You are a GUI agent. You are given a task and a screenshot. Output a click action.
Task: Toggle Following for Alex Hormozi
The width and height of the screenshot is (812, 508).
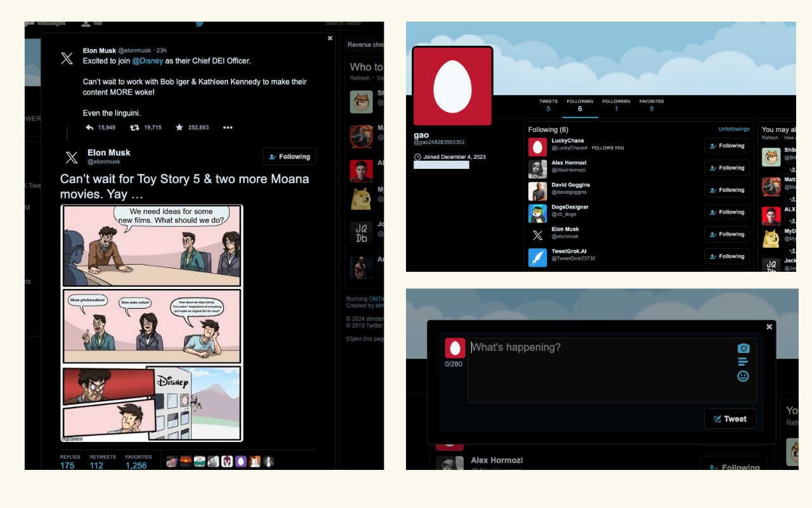tap(727, 168)
